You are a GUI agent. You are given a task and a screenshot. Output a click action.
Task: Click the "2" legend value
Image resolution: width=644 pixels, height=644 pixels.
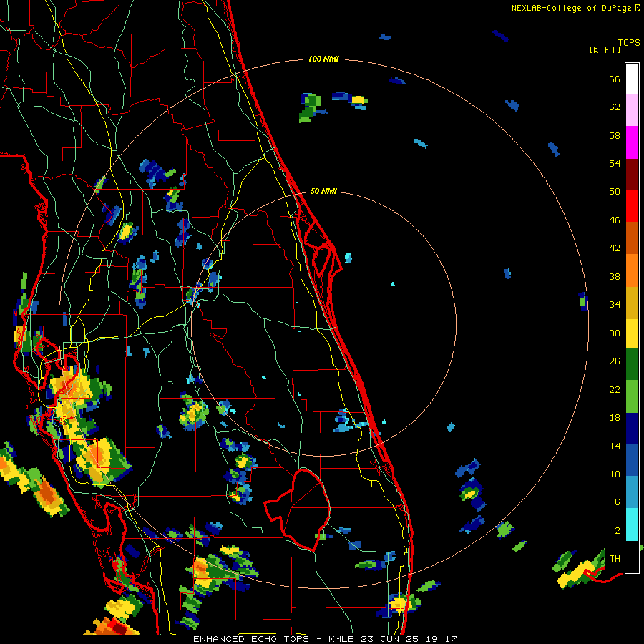tap(618, 530)
